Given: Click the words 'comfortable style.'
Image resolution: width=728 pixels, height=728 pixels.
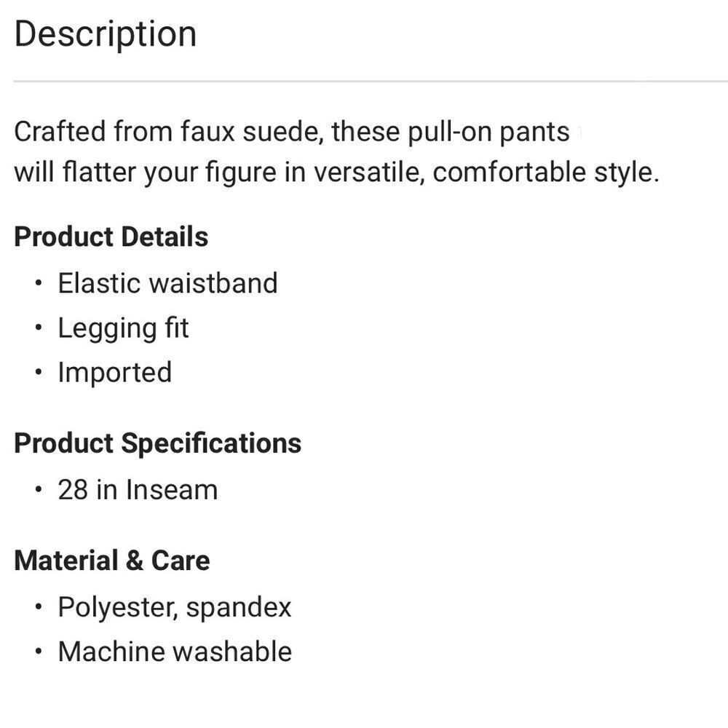Looking at the screenshot, I should [546, 173].
